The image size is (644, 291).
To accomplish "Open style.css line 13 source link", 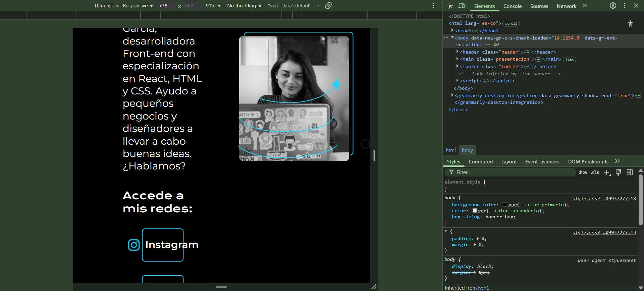I will (604, 232).
